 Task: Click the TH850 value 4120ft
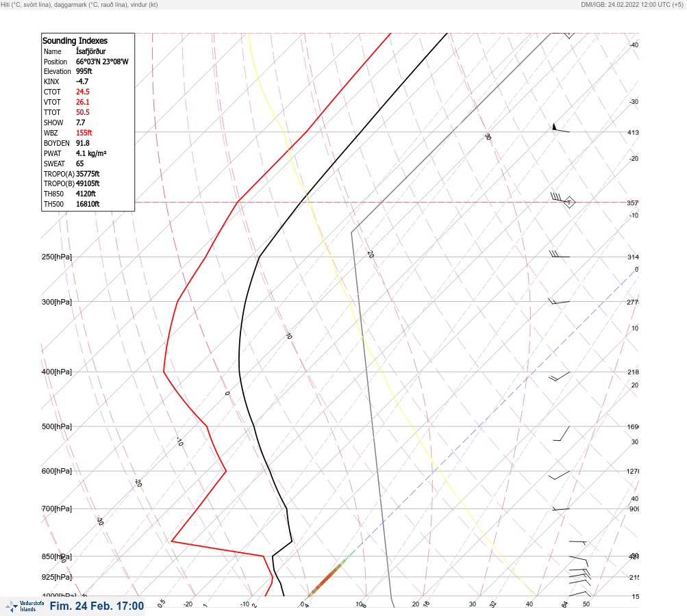[x=86, y=194]
